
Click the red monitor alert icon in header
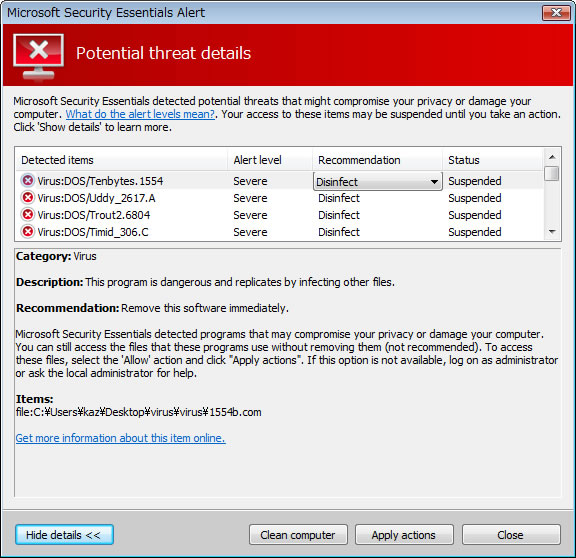coord(38,57)
